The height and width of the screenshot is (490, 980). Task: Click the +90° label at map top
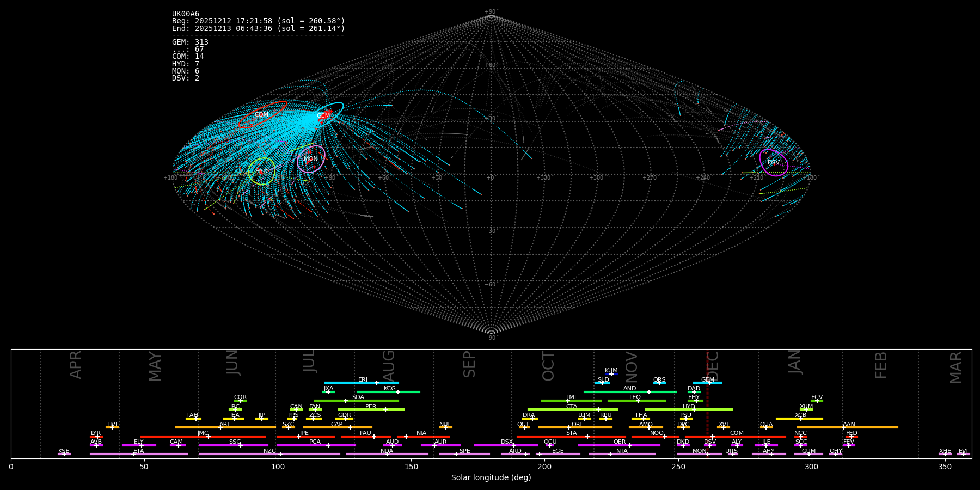491,12
